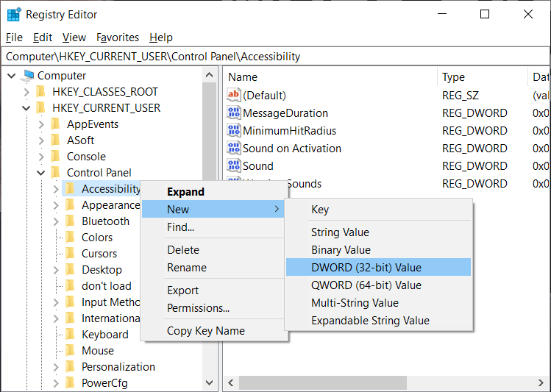This screenshot has width=551, height=392.
Task: Expand the HKEY_CLASSES_ROOT hive
Action: pos(26,92)
